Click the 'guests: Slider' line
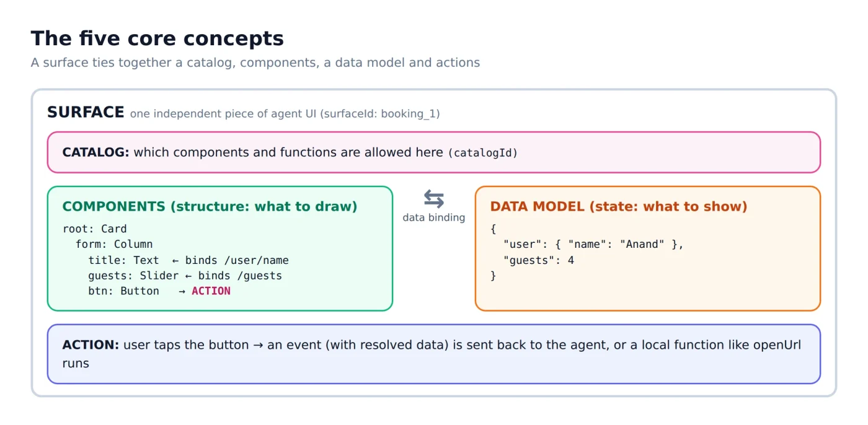The image size is (868, 425). point(185,276)
